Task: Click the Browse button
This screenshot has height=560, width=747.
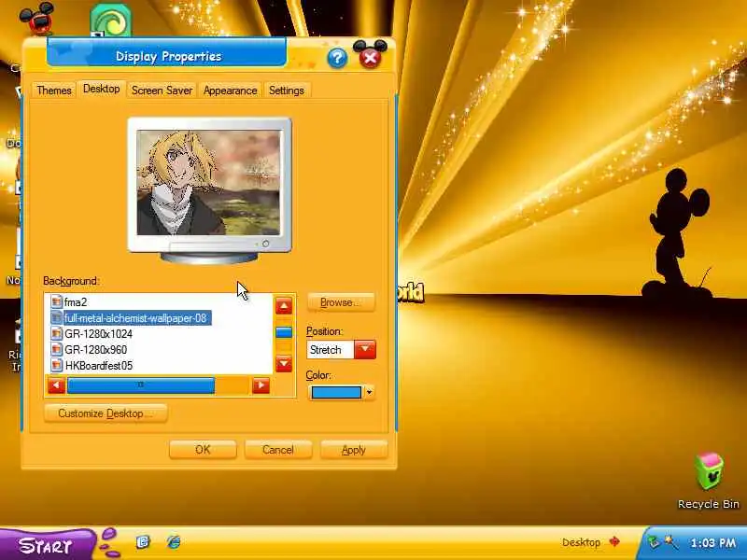Action: [341, 302]
